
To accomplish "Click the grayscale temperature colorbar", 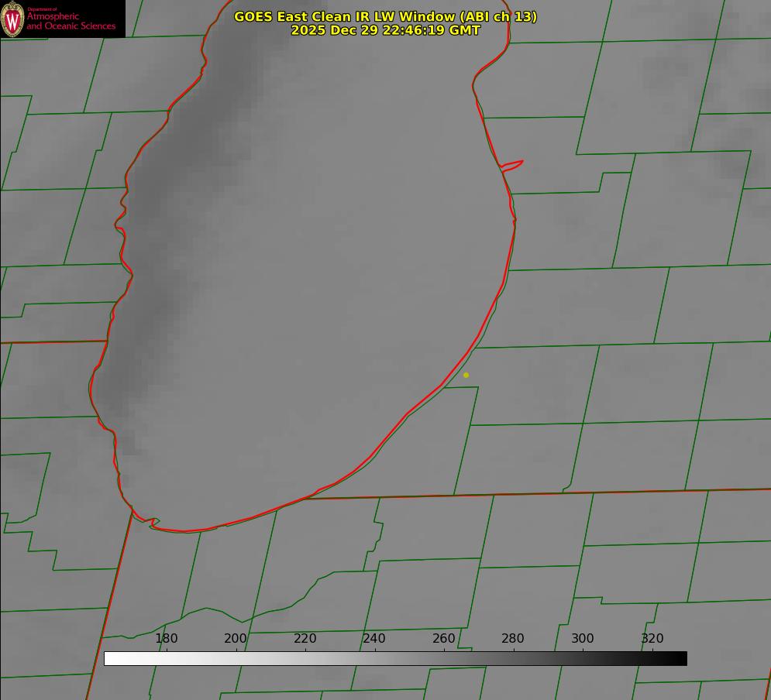I will [x=395, y=658].
